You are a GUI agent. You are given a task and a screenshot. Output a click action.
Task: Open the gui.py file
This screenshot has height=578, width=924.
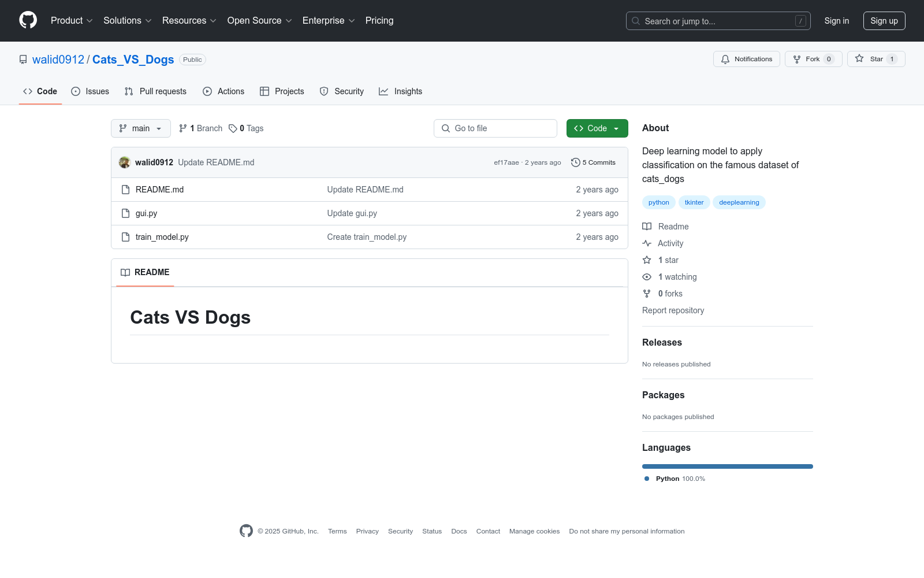click(x=146, y=213)
